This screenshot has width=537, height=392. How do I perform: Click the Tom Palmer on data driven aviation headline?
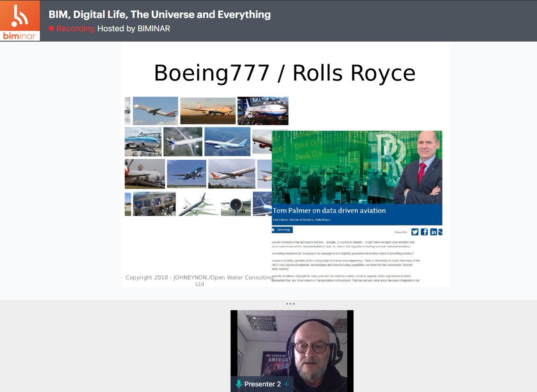[329, 210]
